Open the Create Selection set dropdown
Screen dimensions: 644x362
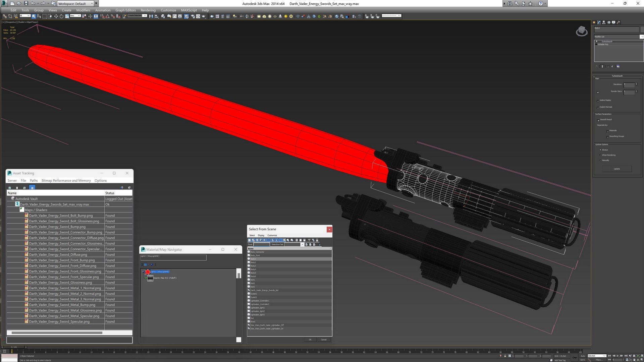tap(137, 16)
